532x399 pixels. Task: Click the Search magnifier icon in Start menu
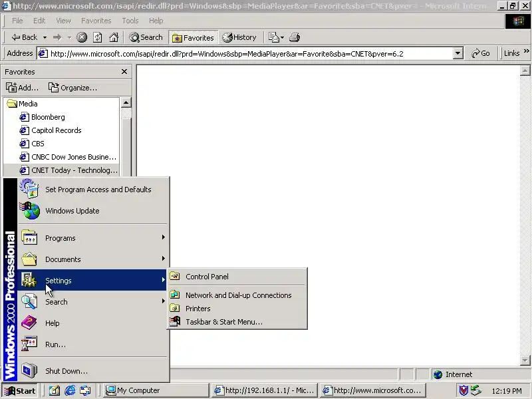(x=29, y=302)
